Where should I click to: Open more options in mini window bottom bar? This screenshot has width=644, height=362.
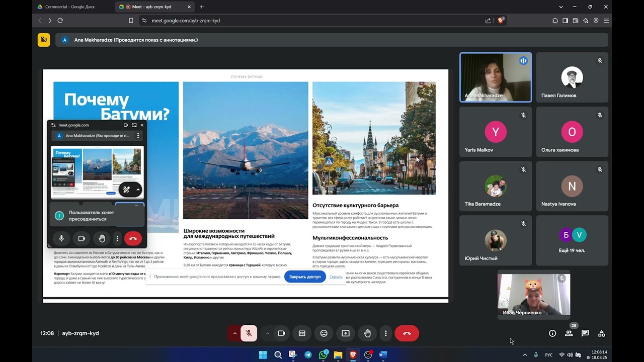click(x=117, y=238)
